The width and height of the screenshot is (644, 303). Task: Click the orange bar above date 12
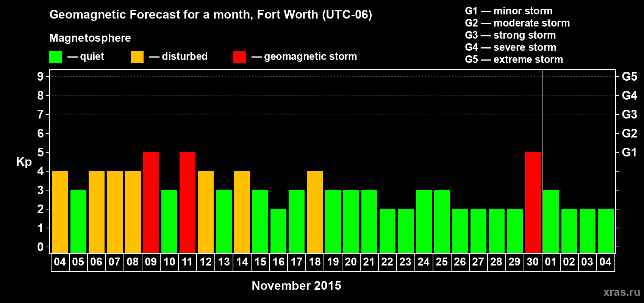tap(206, 212)
